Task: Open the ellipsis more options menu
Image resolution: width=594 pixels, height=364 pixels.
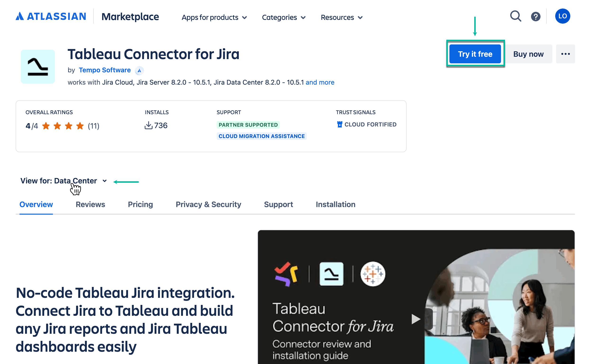Action: point(566,54)
